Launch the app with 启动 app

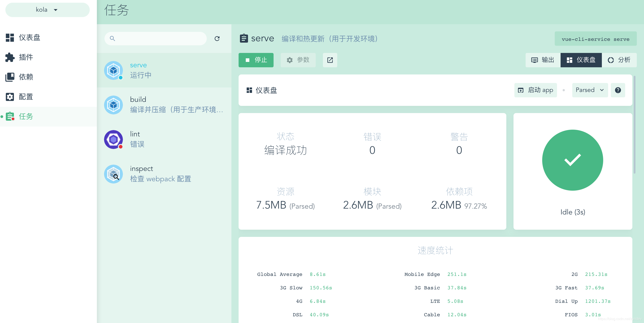[535, 90]
